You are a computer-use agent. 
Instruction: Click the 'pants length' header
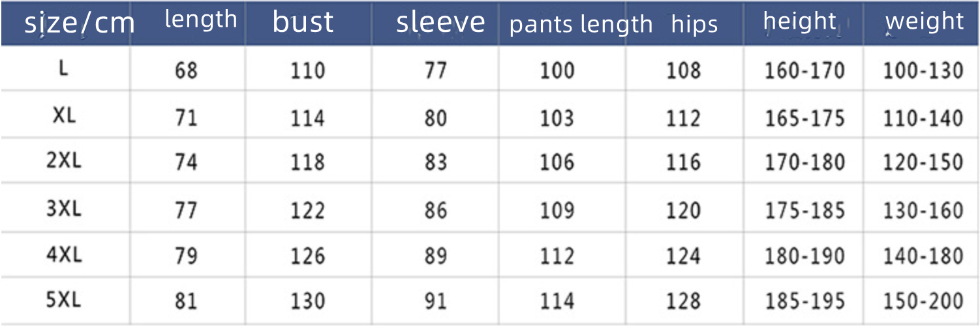click(x=581, y=24)
